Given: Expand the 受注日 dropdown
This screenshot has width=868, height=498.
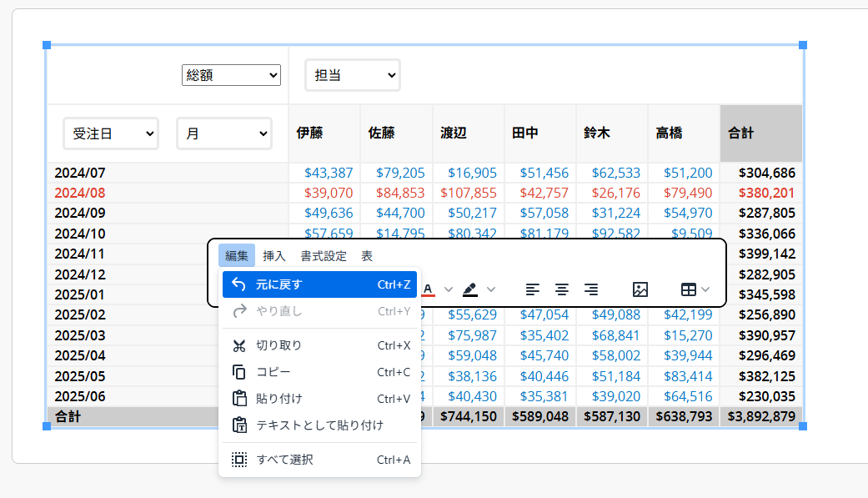Looking at the screenshot, I should coord(111,133).
